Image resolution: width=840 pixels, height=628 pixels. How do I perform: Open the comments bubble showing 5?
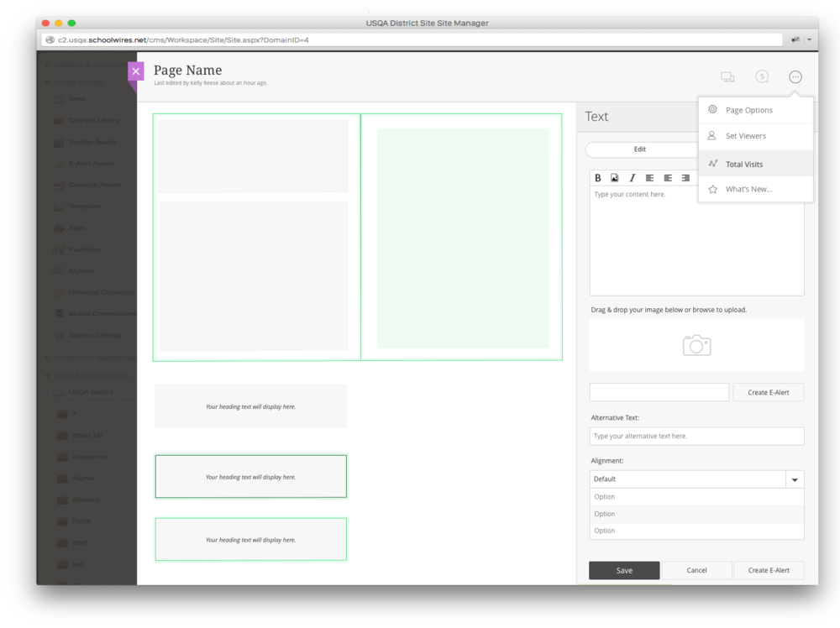tap(761, 76)
